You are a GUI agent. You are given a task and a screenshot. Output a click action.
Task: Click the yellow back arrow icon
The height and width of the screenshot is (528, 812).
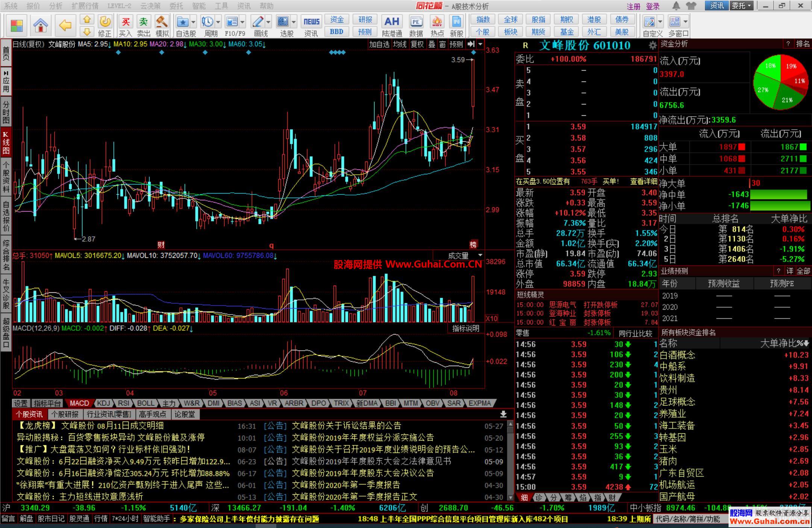[65, 26]
